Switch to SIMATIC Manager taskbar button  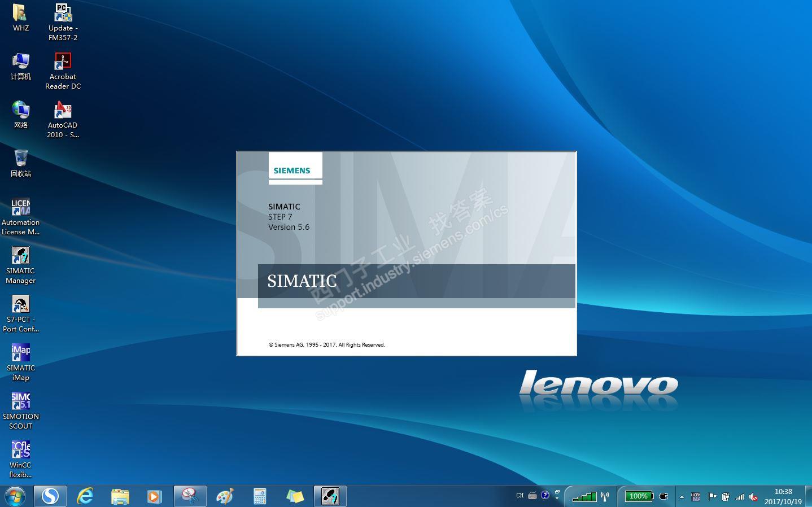point(330,496)
